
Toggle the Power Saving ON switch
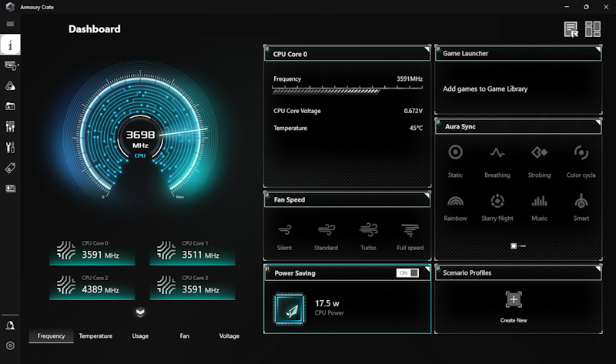click(x=408, y=273)
